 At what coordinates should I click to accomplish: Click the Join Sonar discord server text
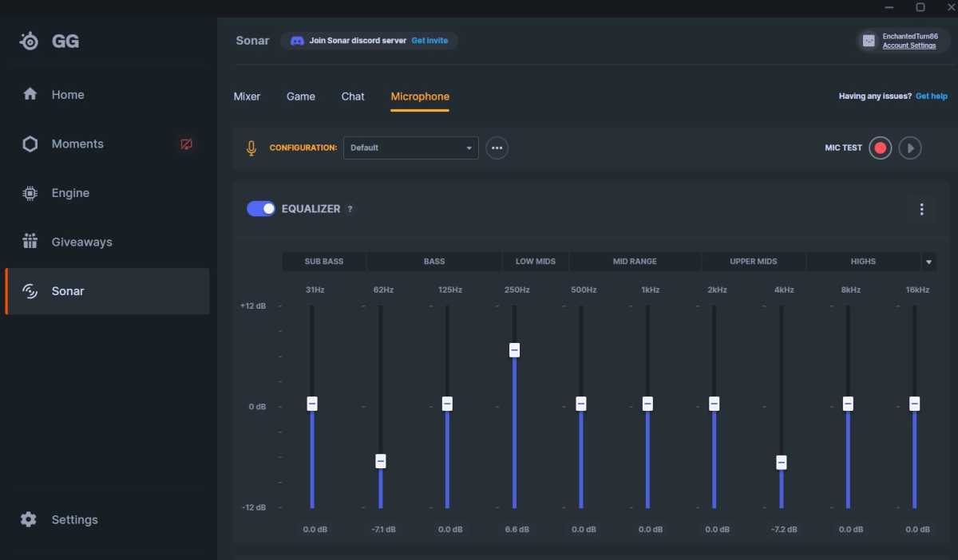pyautogui.click(x=358, y=41)
